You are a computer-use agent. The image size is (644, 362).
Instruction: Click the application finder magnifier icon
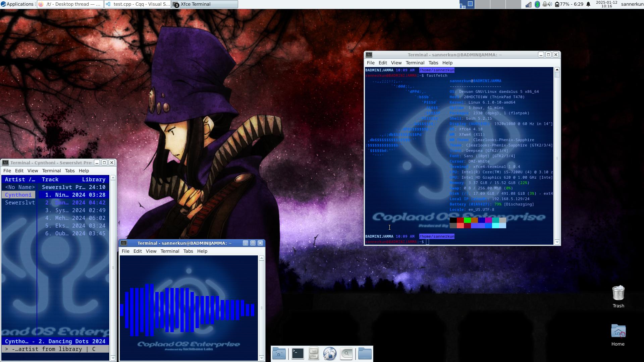346,354
